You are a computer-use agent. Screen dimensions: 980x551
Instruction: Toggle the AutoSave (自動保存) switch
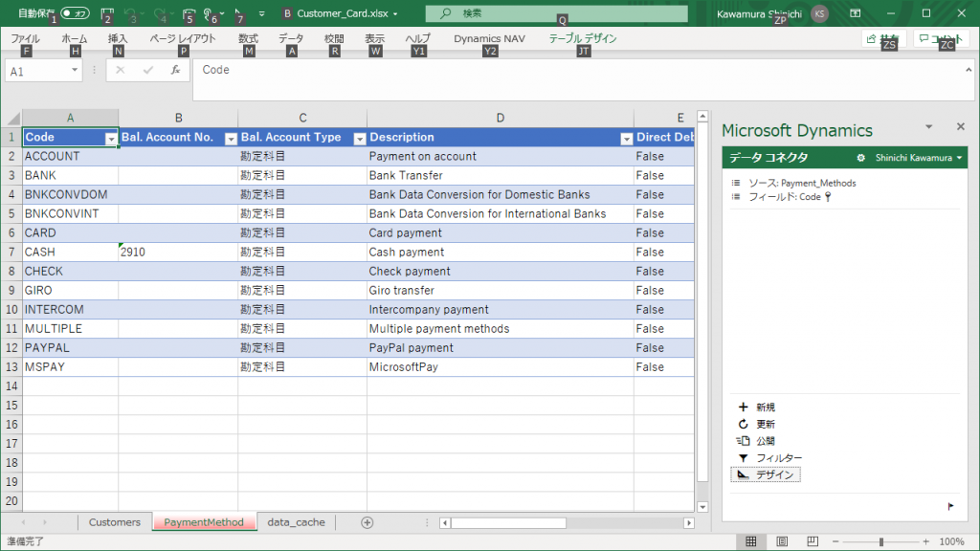coord(75,14)
